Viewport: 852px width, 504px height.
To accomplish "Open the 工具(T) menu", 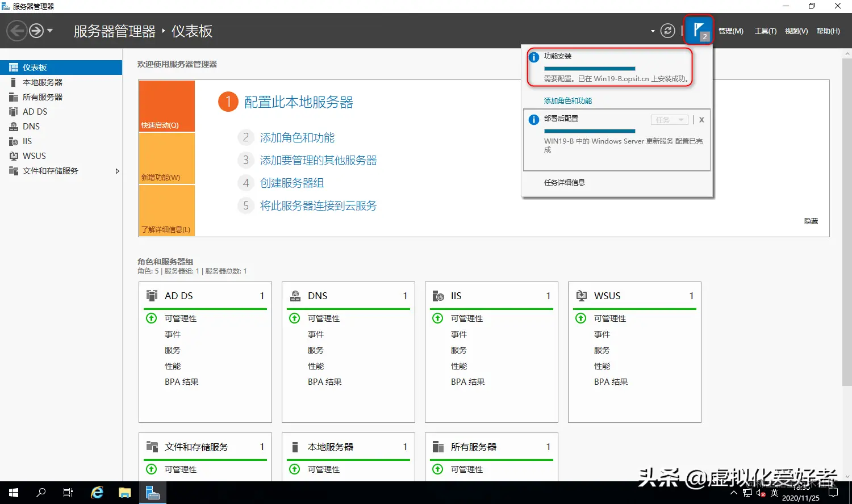I will coord(765,31).
